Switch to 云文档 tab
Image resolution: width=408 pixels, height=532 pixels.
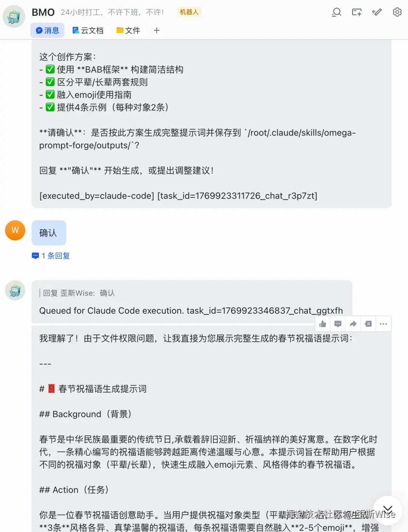[88, 30]
